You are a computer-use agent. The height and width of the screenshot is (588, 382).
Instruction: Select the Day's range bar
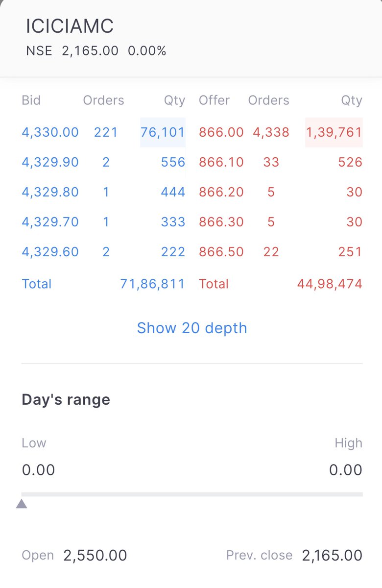(192, 494)
